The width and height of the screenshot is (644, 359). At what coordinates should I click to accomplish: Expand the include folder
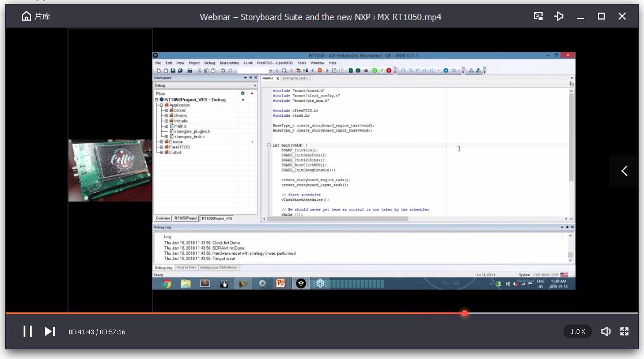tap(166, 121)
